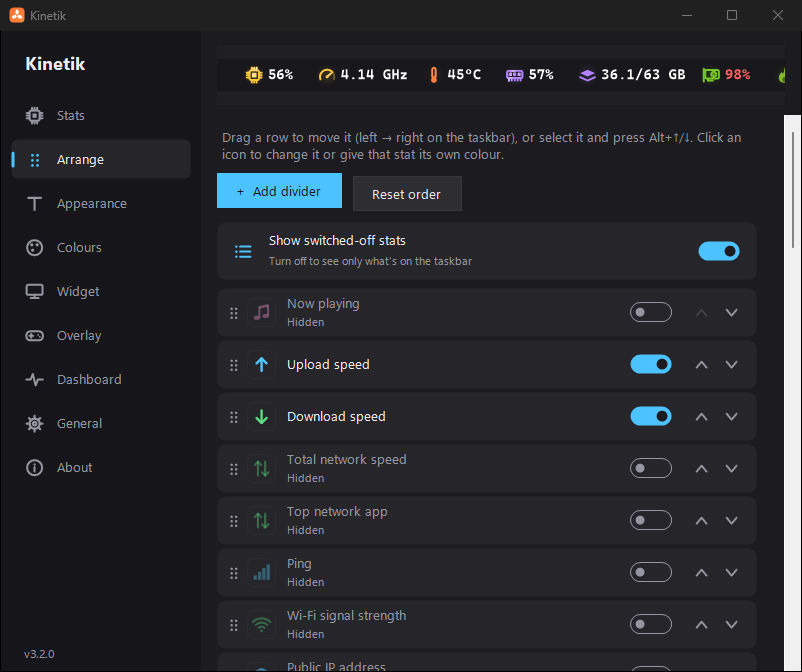
Task: Move Download speed down with chevron
Action: click(731, 417)
